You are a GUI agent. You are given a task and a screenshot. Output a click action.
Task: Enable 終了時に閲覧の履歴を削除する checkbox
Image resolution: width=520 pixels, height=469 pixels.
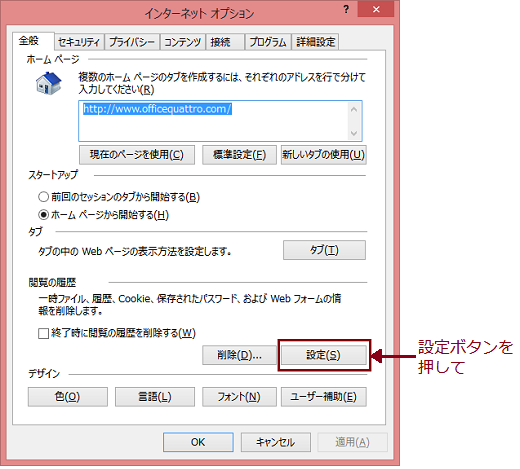point(43,333)
